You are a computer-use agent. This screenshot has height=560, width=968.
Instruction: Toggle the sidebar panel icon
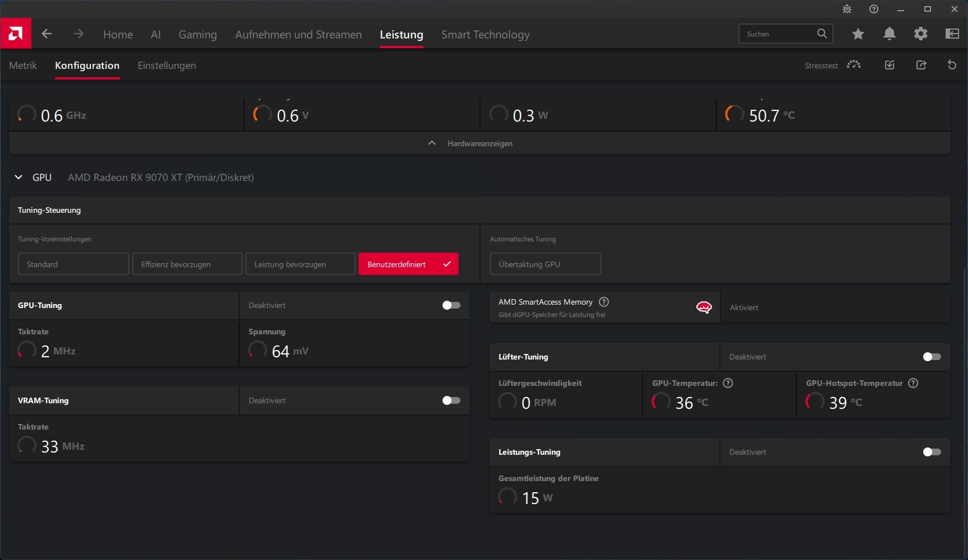(952, 34)
